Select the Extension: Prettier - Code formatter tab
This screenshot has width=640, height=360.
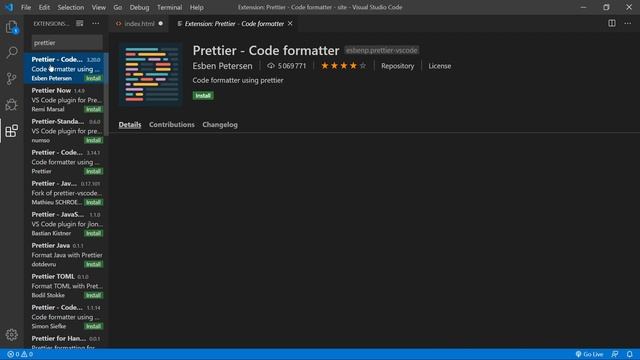(x=234, y=24)
